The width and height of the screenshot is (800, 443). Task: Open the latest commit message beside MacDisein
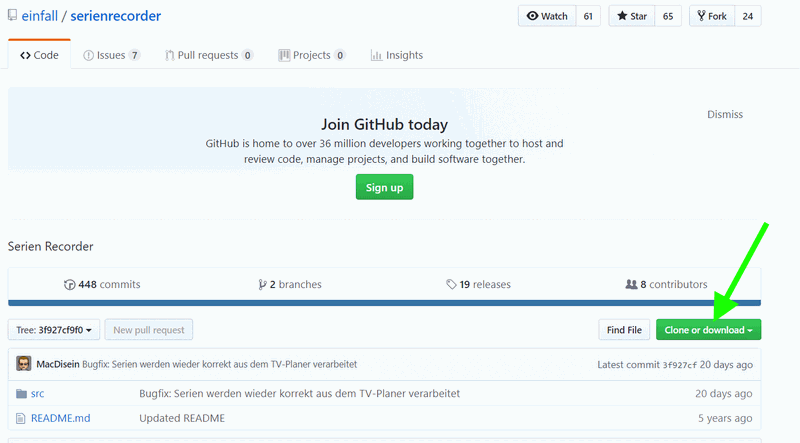pyautogui.click(x=219, y=364)
